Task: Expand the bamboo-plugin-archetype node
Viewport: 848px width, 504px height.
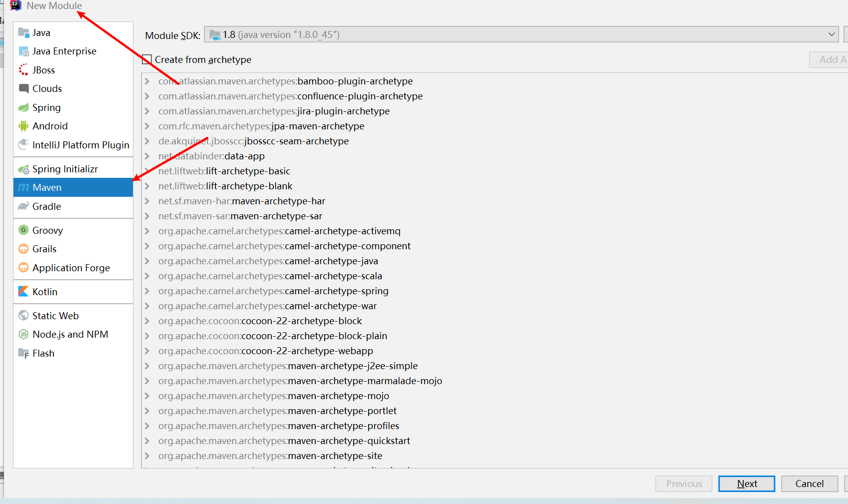Action: coord(147,81)
